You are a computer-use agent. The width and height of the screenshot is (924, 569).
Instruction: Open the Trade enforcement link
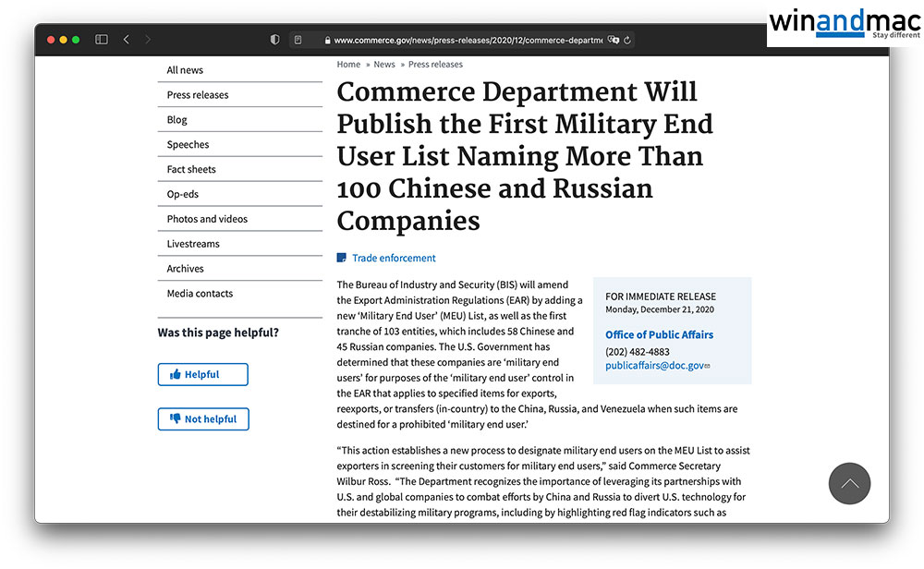(394, 258)
